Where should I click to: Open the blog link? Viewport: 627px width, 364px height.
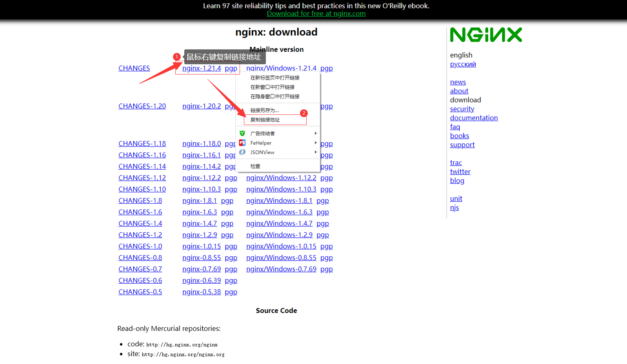457,181
